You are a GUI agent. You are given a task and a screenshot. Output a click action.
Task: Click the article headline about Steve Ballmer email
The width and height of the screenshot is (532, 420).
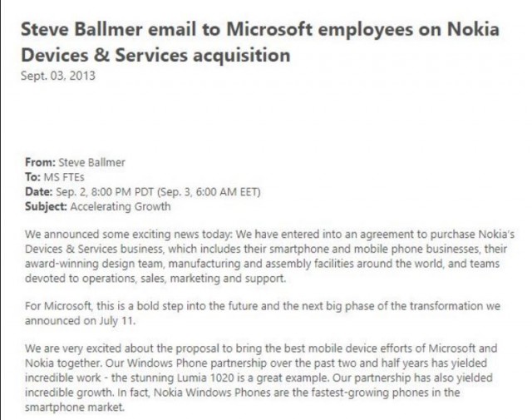(x=260, y=42)
